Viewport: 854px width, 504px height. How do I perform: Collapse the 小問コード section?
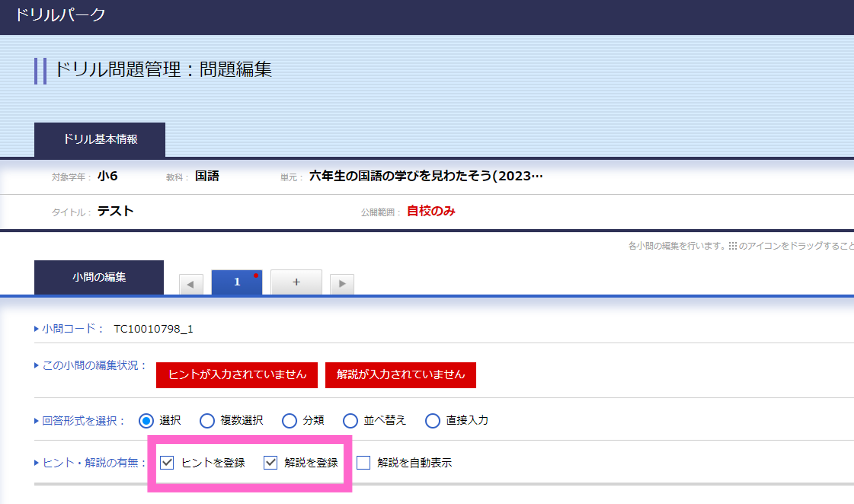(x=36, y=329)
